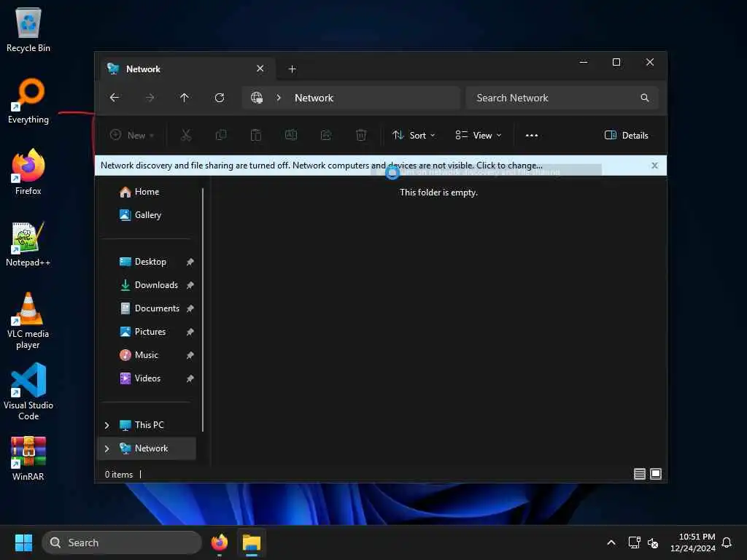This screenshot has width=747, height=560.
Task: Select WinRAR desktop shortcut
Action: click(28, 458)
